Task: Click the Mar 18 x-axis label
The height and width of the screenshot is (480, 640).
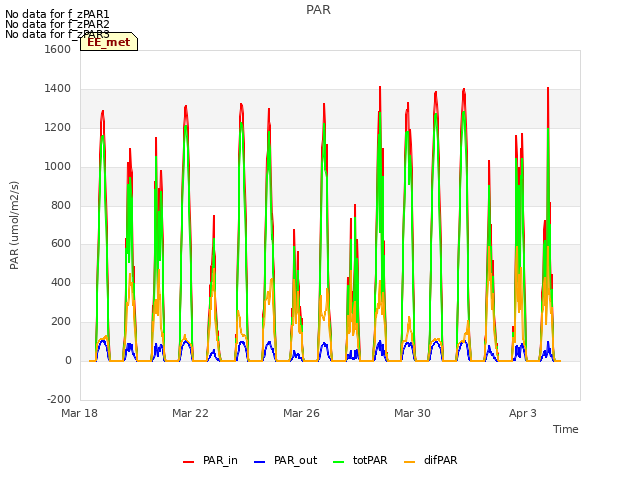Action: (80, 413)
